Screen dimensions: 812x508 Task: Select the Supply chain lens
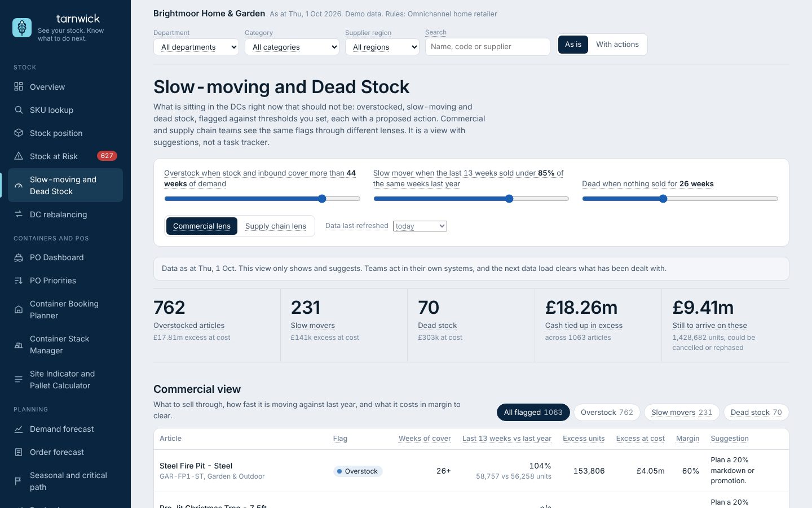[276, 226]
